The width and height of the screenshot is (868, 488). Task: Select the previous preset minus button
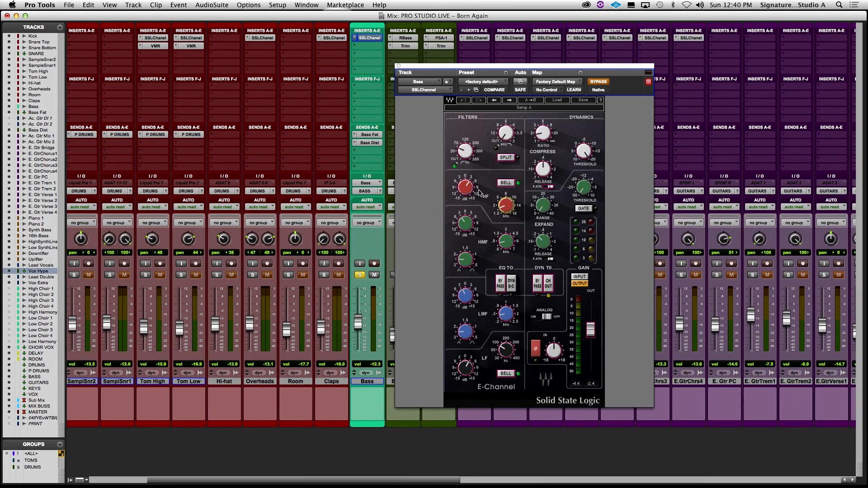[461, 90]
